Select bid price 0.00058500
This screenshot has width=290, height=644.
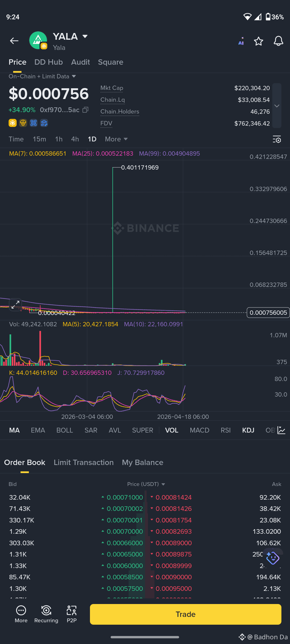pos(125,577)
